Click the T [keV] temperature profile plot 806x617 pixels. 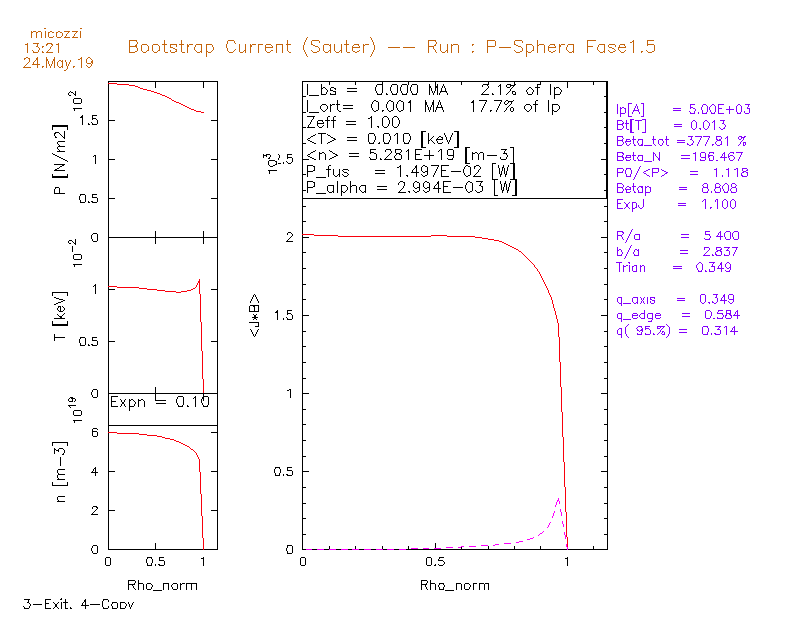(x=163, y=316)
